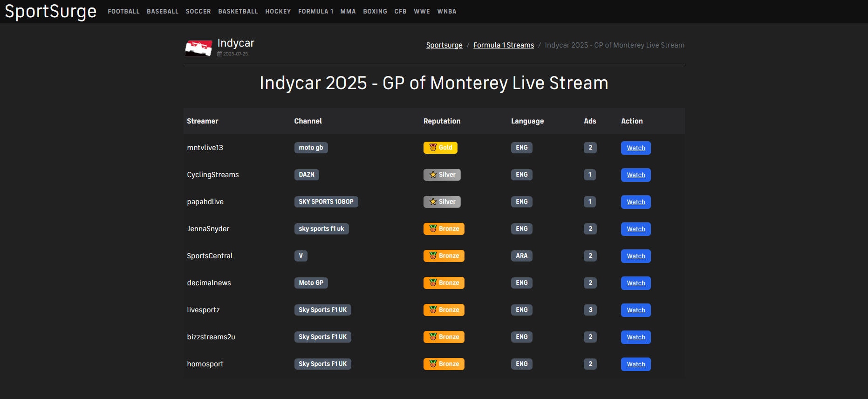Screen dimensions: 868x399
Task: Select streamer name CyclingStreams
Action: (213, 175)
